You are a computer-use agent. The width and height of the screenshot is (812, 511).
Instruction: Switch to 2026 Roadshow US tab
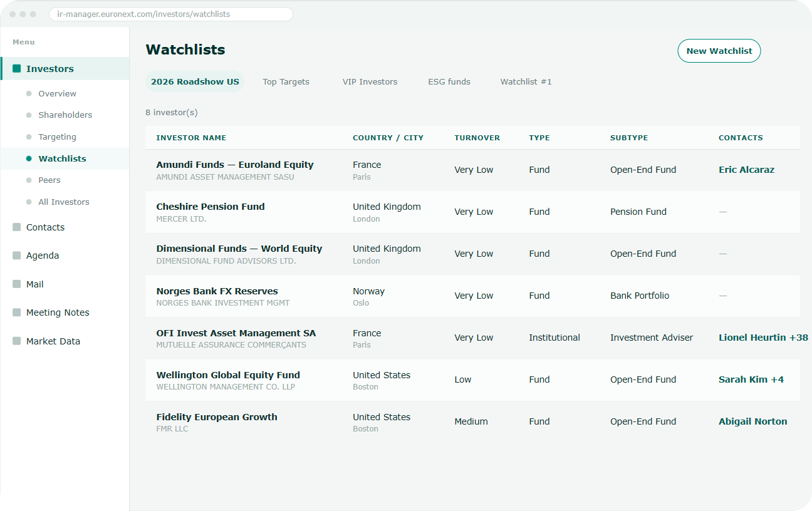(x=195, y=82)
